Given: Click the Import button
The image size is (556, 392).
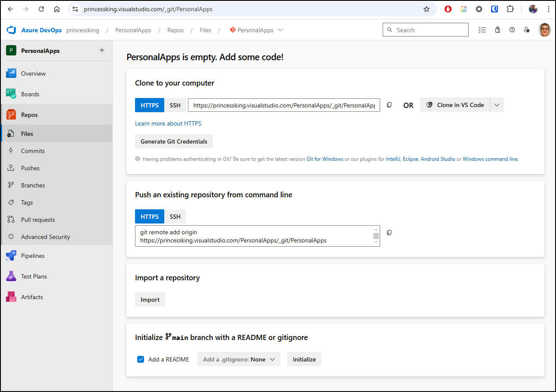Looking at the screenshot, I should [x=150, y=300].
